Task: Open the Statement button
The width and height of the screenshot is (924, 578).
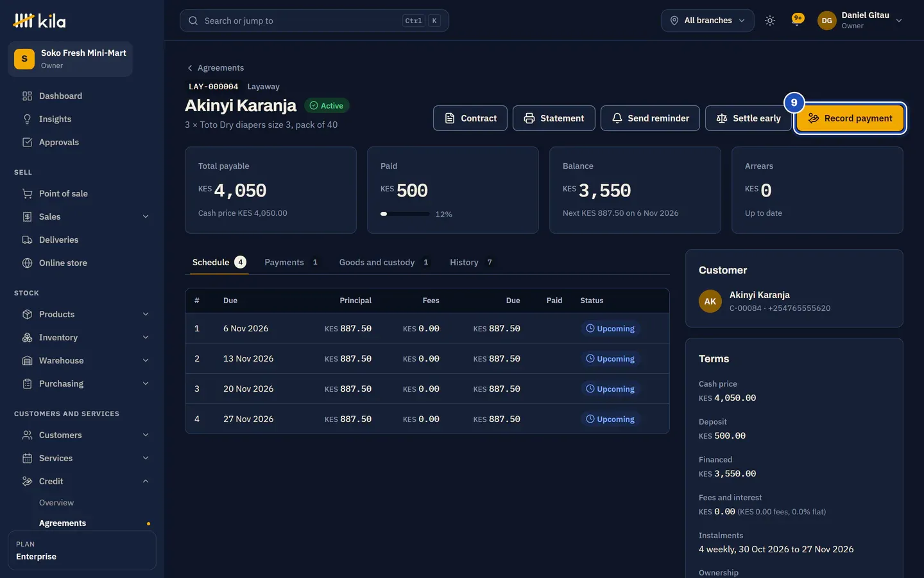Action: pos(554,118)
